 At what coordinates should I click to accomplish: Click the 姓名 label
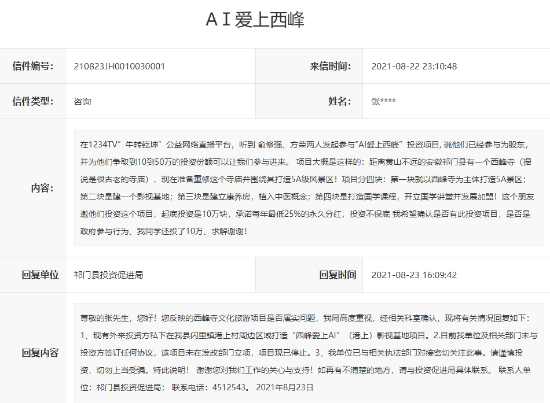pos(340,101)
